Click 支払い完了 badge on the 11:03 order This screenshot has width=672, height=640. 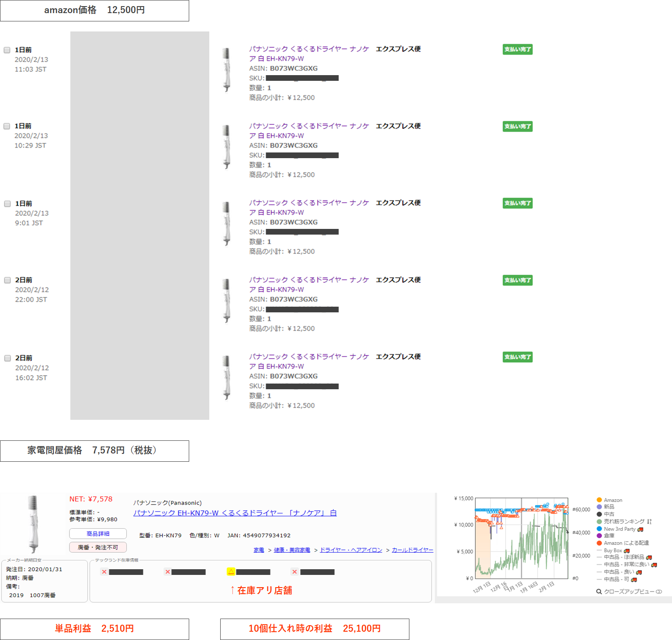(518, 49)
